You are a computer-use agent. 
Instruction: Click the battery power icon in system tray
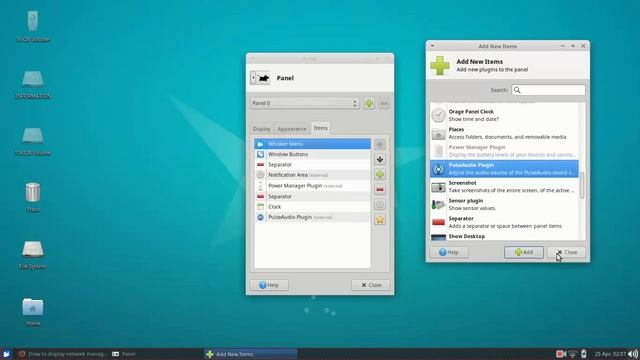pyautogui.click(x=584, y=354)
